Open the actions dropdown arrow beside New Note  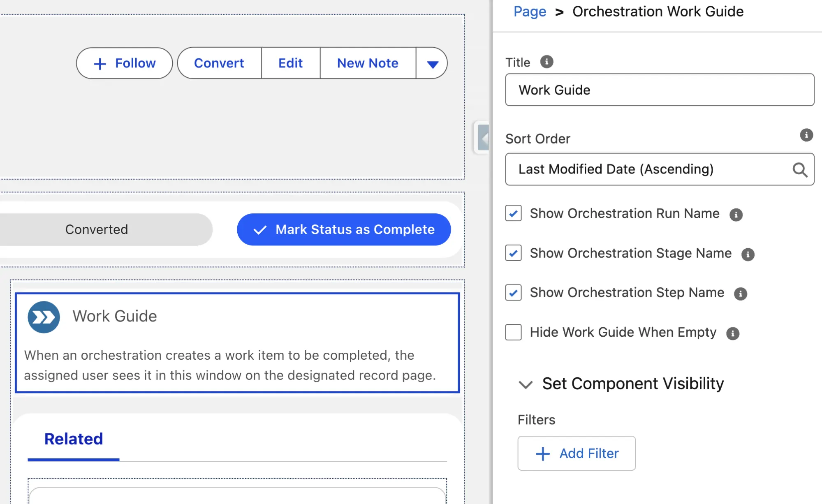point(432,63)
